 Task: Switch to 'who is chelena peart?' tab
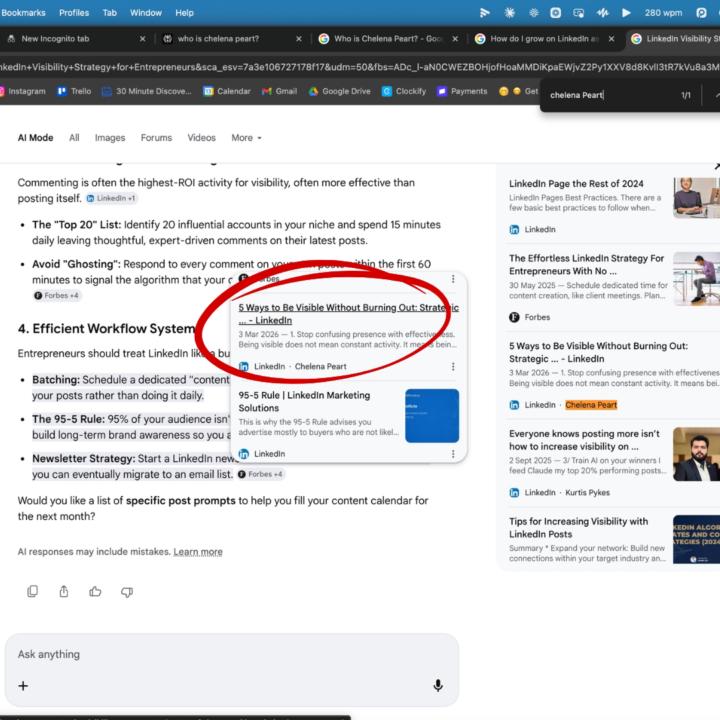click(218, 39)
